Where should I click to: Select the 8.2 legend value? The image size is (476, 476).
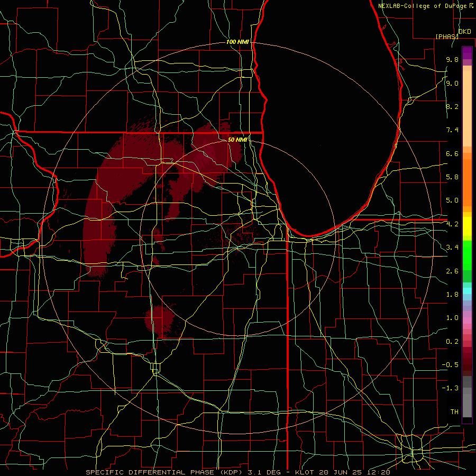[452, 106]
